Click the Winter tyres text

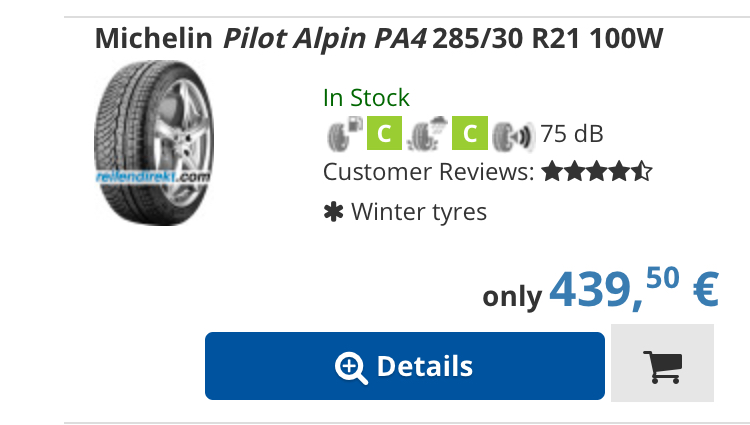tap(419, 212)
